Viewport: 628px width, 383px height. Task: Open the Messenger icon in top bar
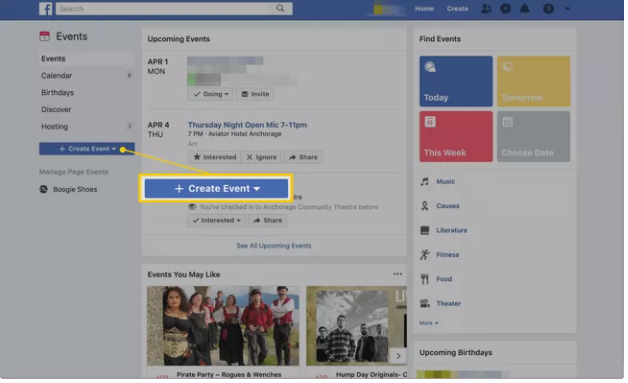click(x=505, y=8)
